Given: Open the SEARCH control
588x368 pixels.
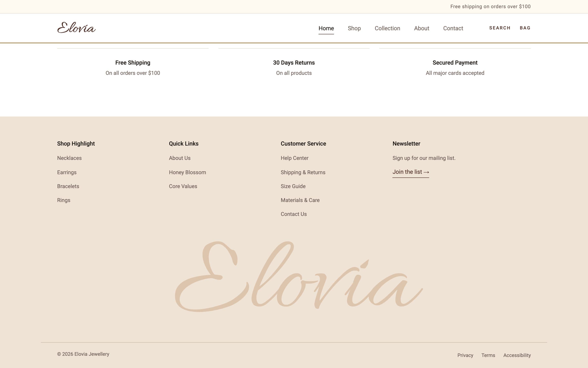Looking at the screenshot, I should tap(500, 28).
